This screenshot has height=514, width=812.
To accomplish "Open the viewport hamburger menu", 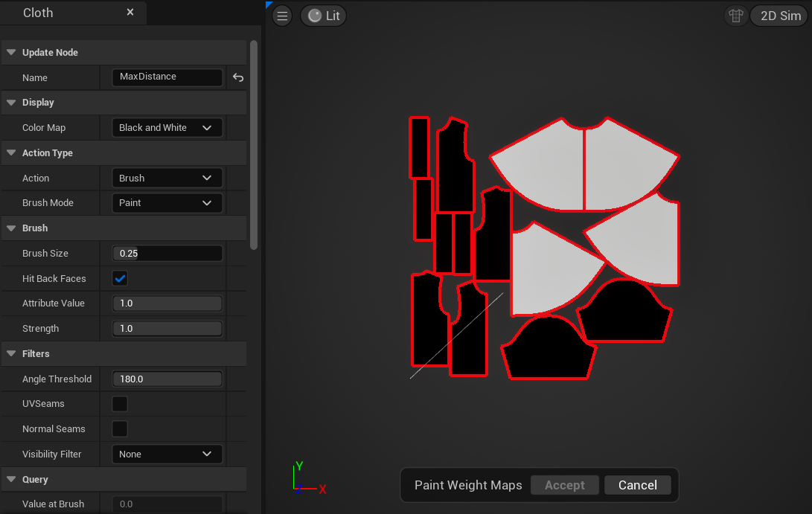I will pos(282,16).
